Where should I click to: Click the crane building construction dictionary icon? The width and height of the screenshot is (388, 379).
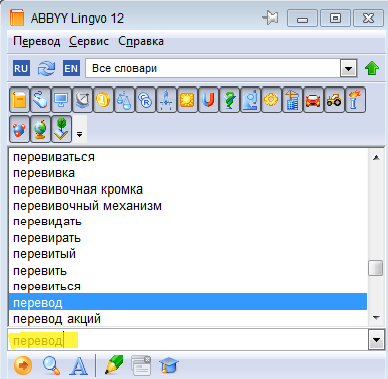pos(292,99)
